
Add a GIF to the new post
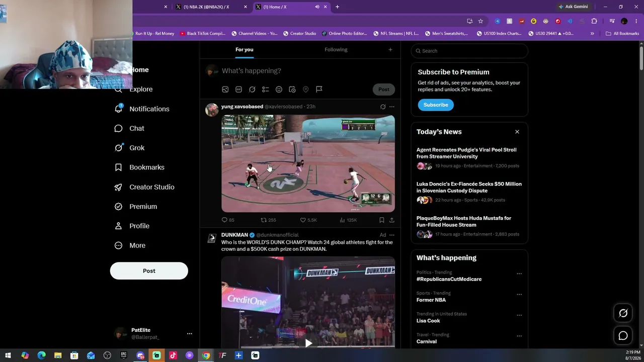pyautogui.click(x=238, y=89)
